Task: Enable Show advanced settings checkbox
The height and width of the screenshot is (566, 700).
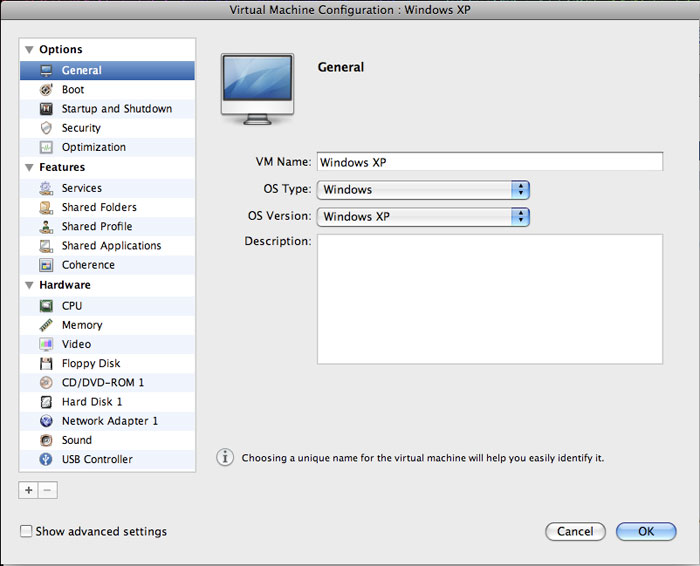Action: [27, 532]
